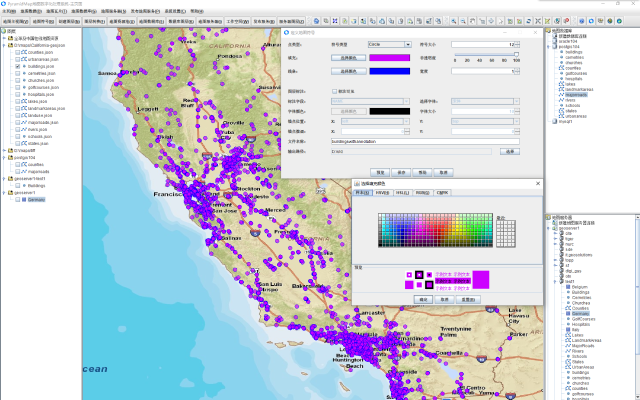Screen dimensions: 640x400
Task: Select Belgium layer in lower-right panel
Action: point(580,287)
